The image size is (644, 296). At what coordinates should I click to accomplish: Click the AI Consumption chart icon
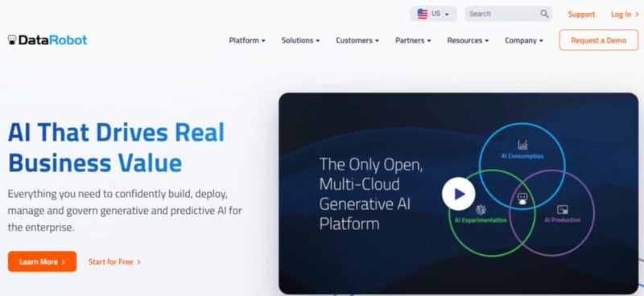click(522, 145)
